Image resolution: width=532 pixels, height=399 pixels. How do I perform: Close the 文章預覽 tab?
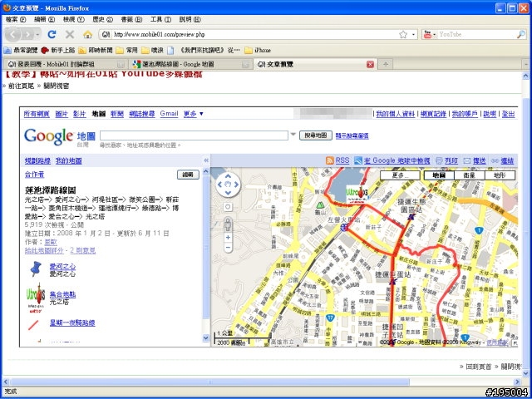[370, 64]
